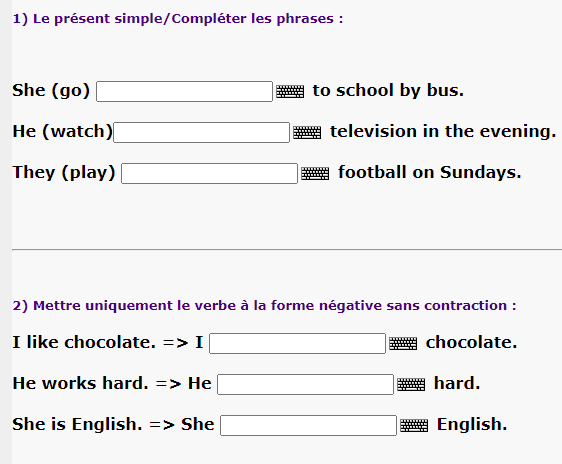Image resolution: width=562 pixels, height=464 pixels.
Task: Click the heading 'Le présent simple/Compléter les phrases'
Action: (178, 19)
